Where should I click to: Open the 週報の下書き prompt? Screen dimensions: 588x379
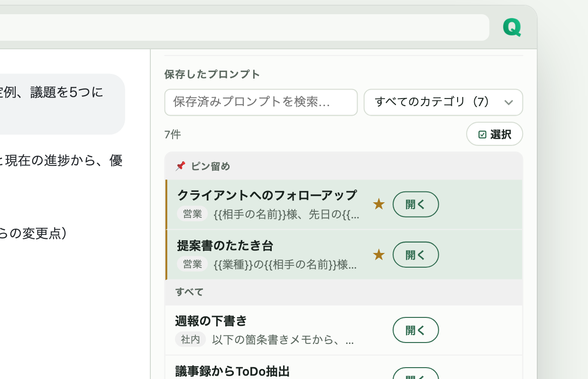pyautogui.click(x=416, y=330)
